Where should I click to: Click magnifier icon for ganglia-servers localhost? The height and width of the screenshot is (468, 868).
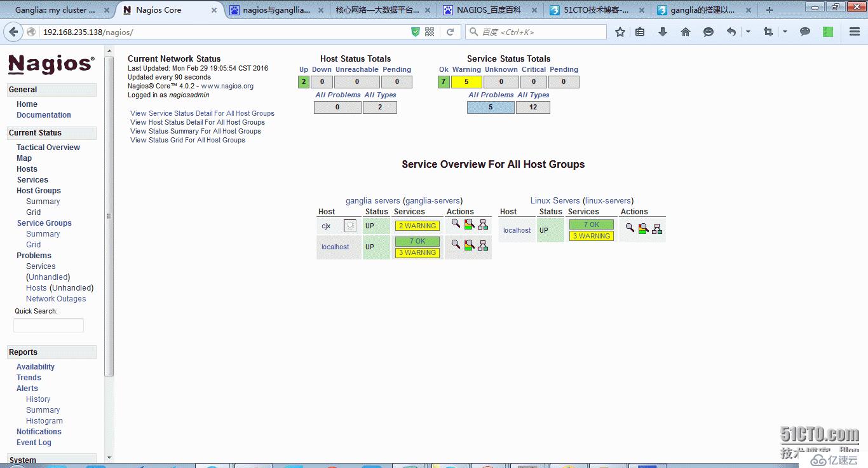456,244
